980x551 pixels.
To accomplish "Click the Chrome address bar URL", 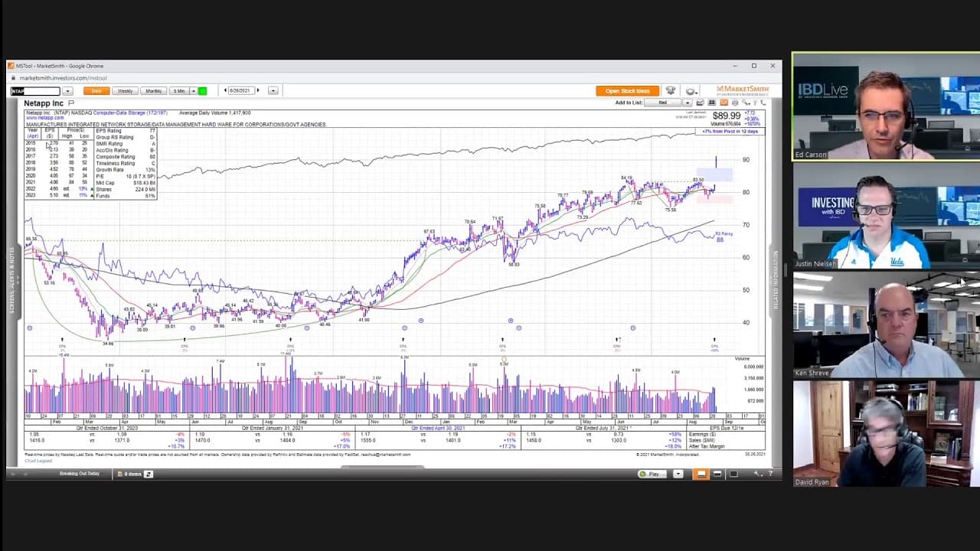I will [63, 78].
